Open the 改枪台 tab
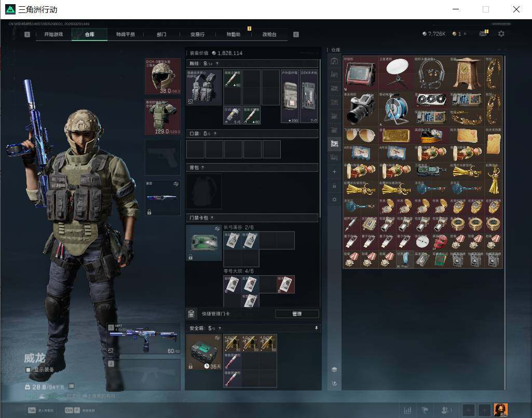Viewport: 532px width, 418px height. point(269,34)
